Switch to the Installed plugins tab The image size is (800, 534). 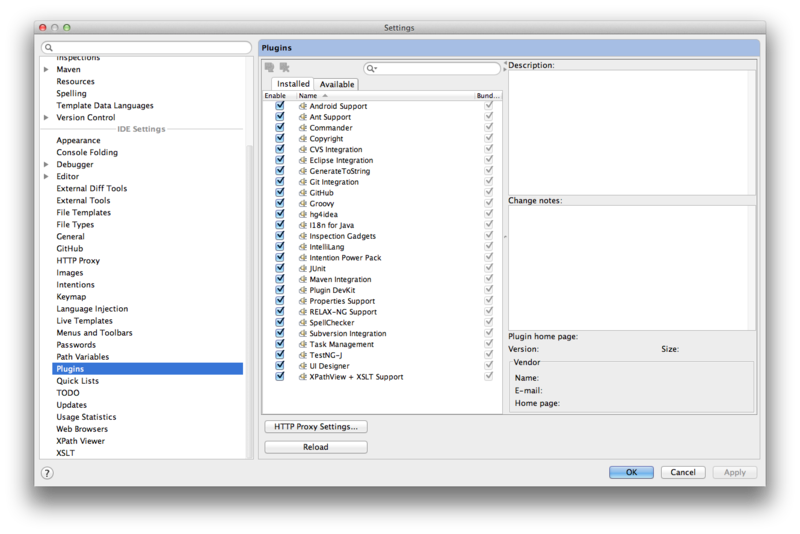pos(293,84)
